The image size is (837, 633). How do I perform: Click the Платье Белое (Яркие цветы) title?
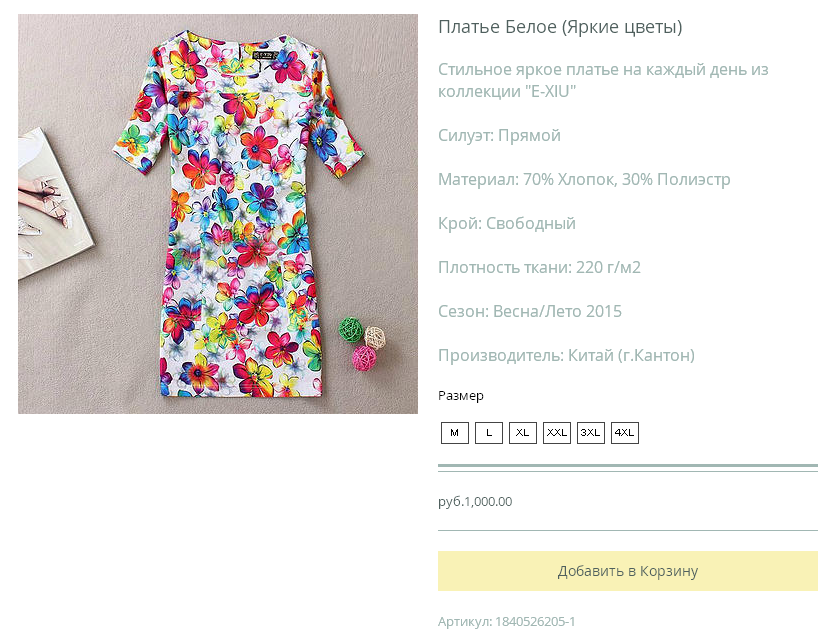pos(560,27)
